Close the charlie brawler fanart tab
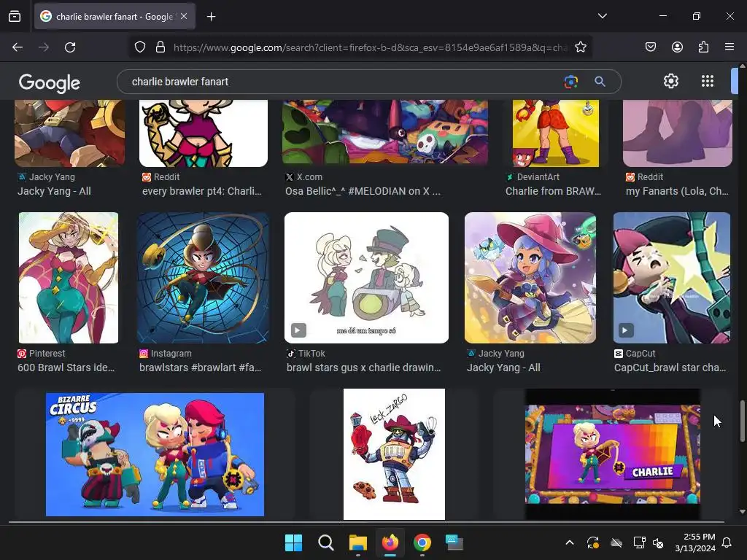 click(x=184, y=16)
